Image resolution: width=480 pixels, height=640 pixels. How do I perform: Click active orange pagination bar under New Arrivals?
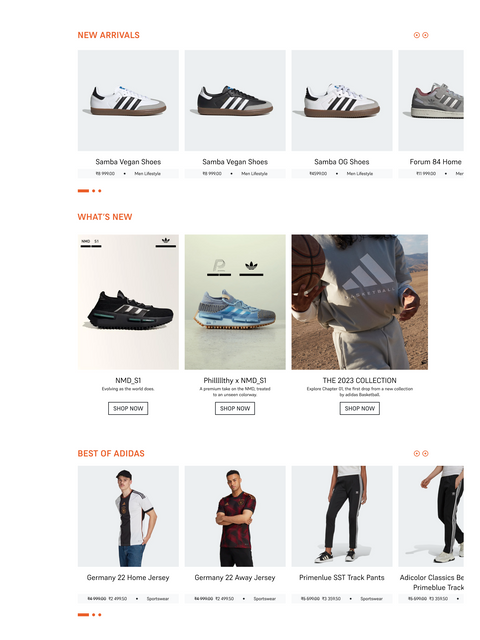83,191
